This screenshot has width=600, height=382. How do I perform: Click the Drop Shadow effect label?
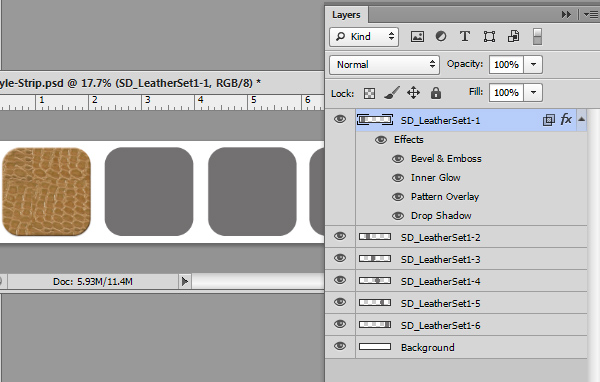pos(441,215)
